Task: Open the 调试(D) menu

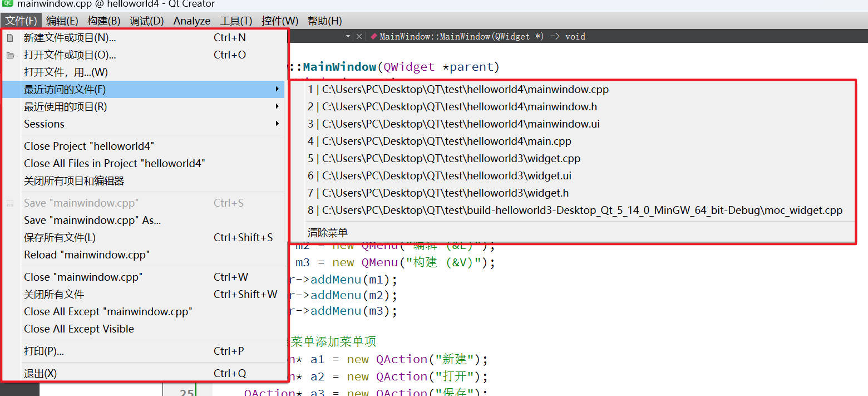Action: [147, 21]
